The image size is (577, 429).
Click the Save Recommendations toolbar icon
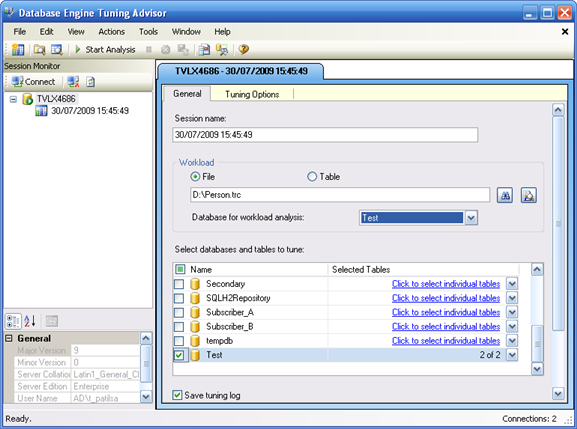(204, 49)
